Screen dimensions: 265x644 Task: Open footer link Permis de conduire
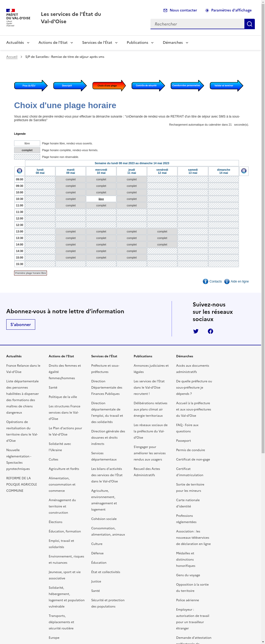(190, 450)
